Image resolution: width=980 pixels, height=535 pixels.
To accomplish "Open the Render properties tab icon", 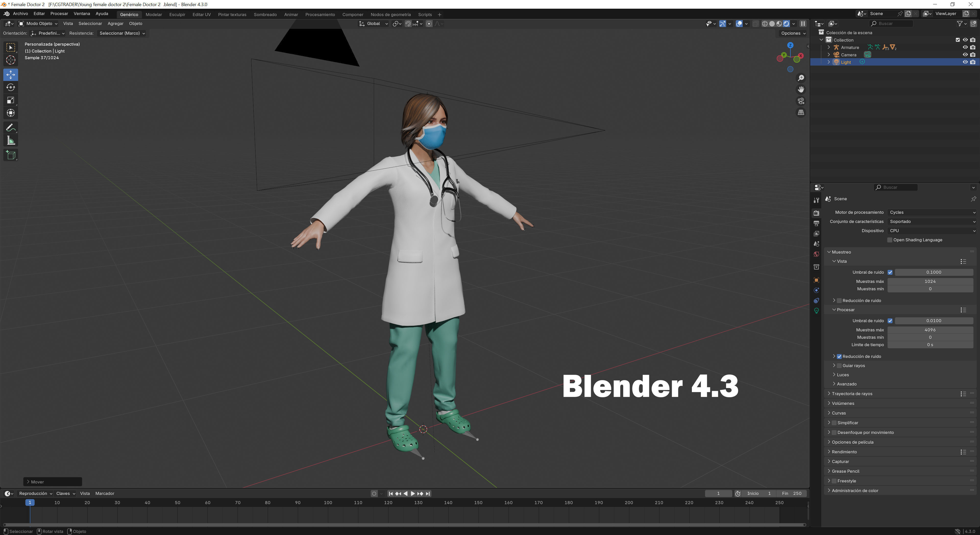I will [816, 213].
